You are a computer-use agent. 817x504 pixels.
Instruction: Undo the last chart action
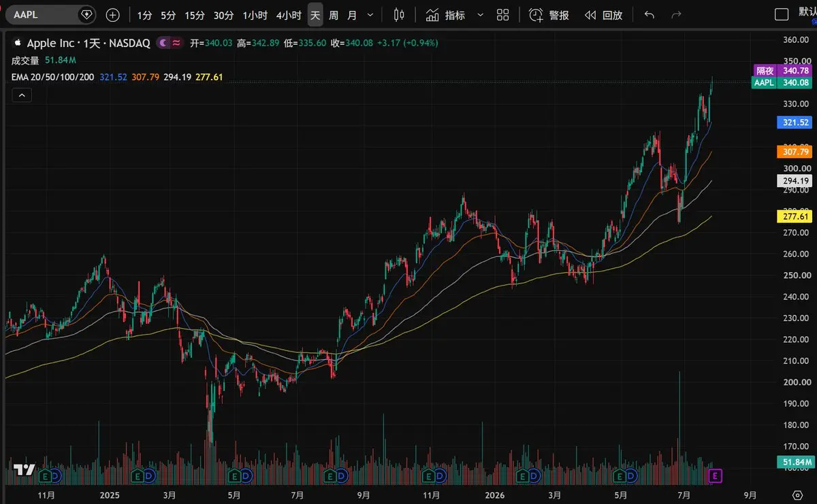(x=650, y=15)
